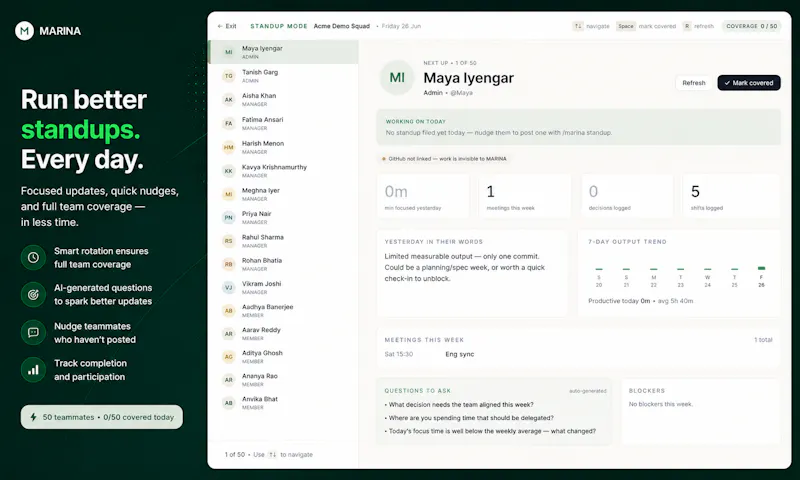800x480 pixels.
Task: Click the Friday 26 bar in output trend
Action: pos(761,268)
